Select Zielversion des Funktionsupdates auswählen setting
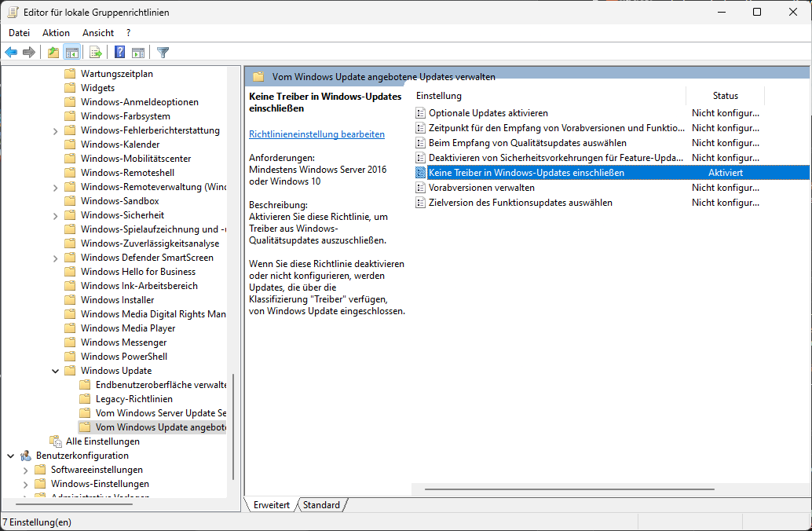The image size is (812, 531). [521, 203]
